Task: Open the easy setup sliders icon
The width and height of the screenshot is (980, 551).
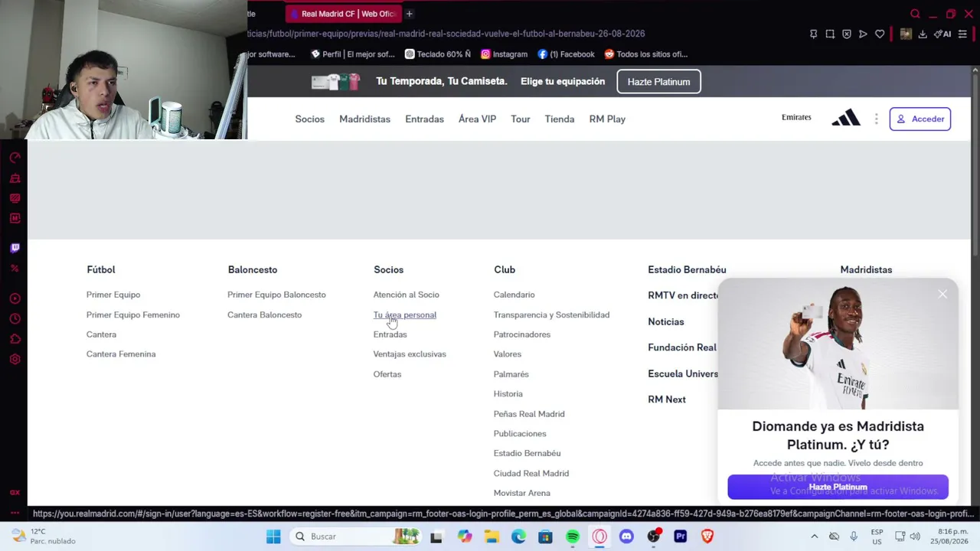Action: click(x=962, y=34)
